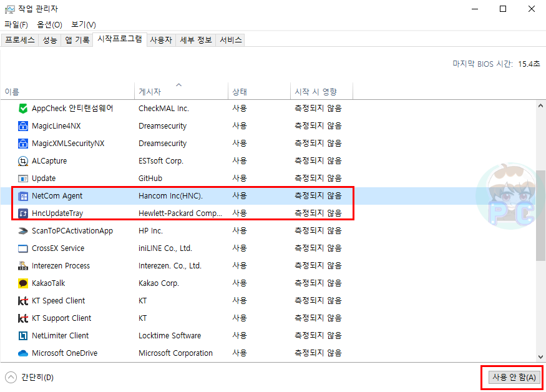The height and width of the screenshot is (392, 546).
Task: Click the ESTsoft Corp. publisher cell
Action: [x=161, y=161]
